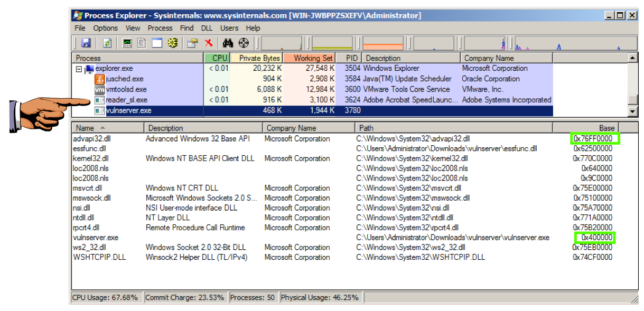644x311 pixels.
Task: Sort DLL list by Path column header
Action: [454, 128]
